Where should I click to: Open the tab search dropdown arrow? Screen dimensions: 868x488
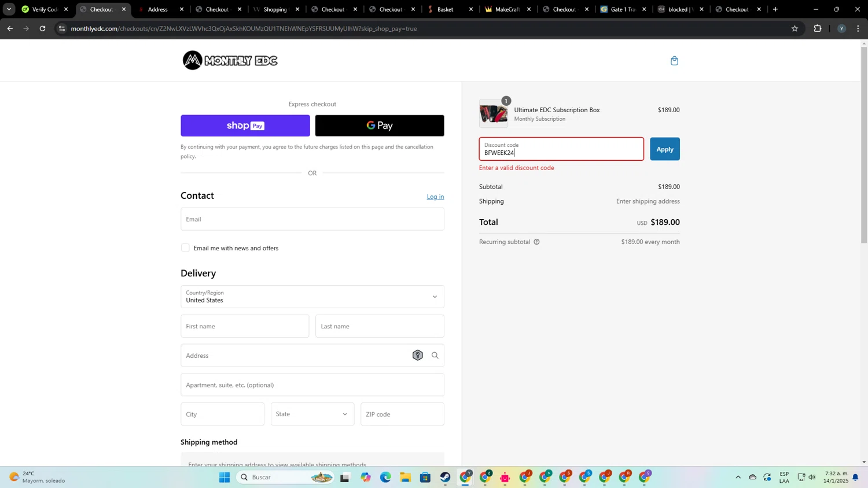(x=9, y=9)
